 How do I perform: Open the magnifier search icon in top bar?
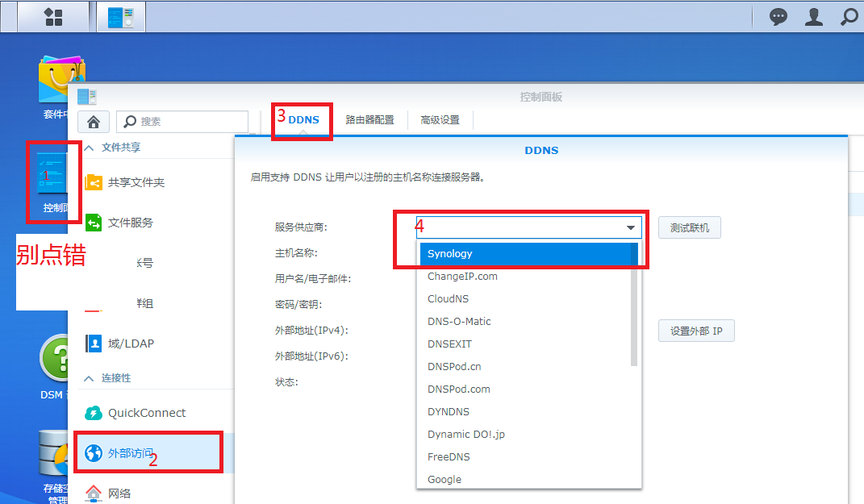point(849,16)
